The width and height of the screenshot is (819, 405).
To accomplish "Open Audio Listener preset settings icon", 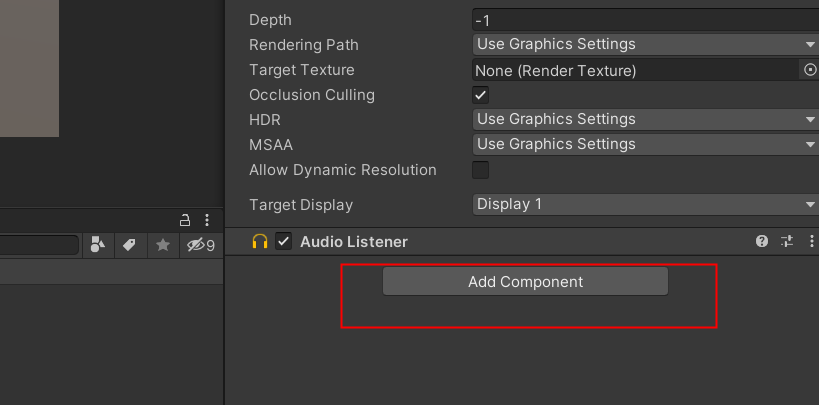I will 787,241.
